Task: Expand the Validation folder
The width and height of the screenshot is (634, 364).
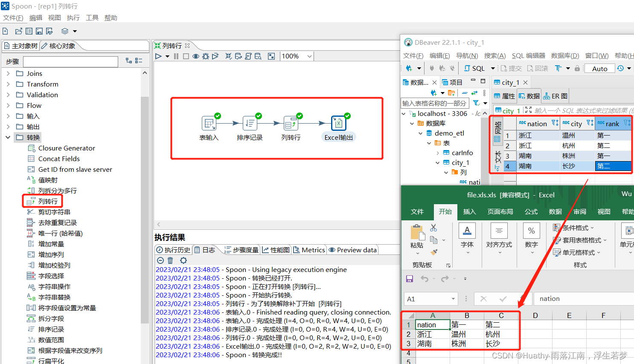Action: coord(8,95)
